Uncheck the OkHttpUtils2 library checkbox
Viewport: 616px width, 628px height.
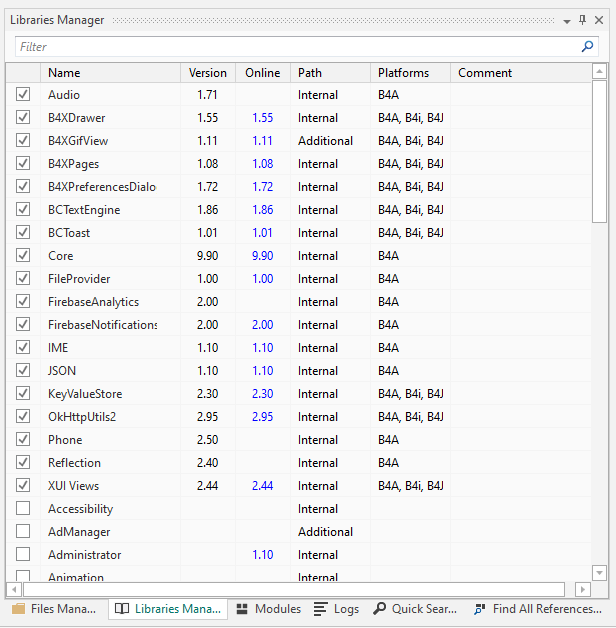click(23, 417)
